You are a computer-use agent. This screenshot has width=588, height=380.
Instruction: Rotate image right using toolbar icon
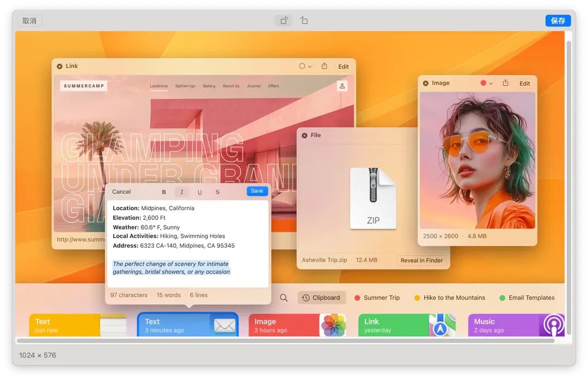(x=304, y=21)
